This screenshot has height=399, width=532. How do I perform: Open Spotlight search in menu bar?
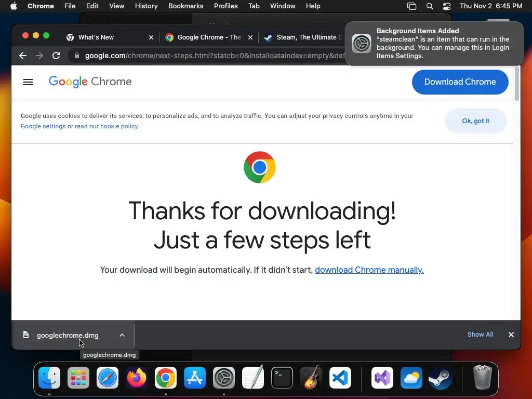[430, 6]
